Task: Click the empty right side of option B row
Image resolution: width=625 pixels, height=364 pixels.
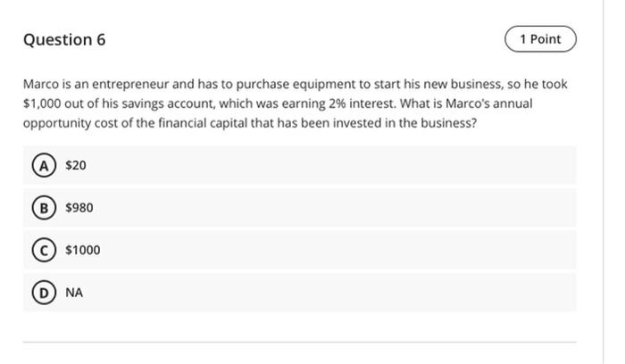Action: (x=402, y=208)
